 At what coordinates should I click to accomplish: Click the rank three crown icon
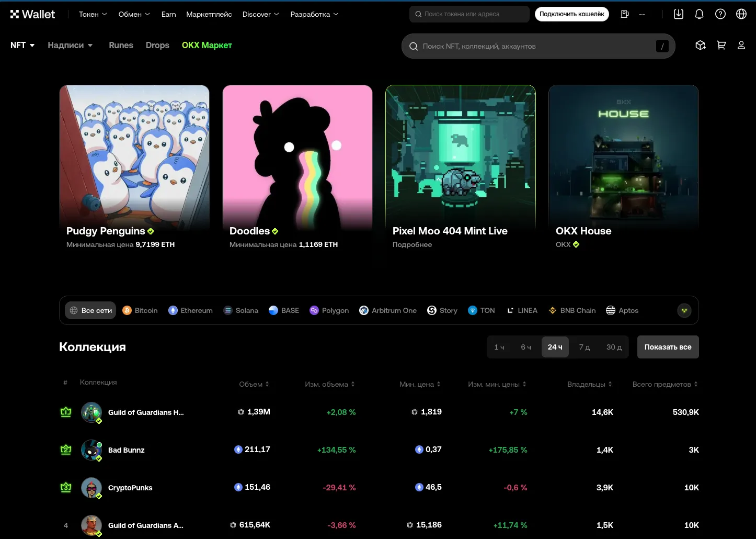[66, 487]
